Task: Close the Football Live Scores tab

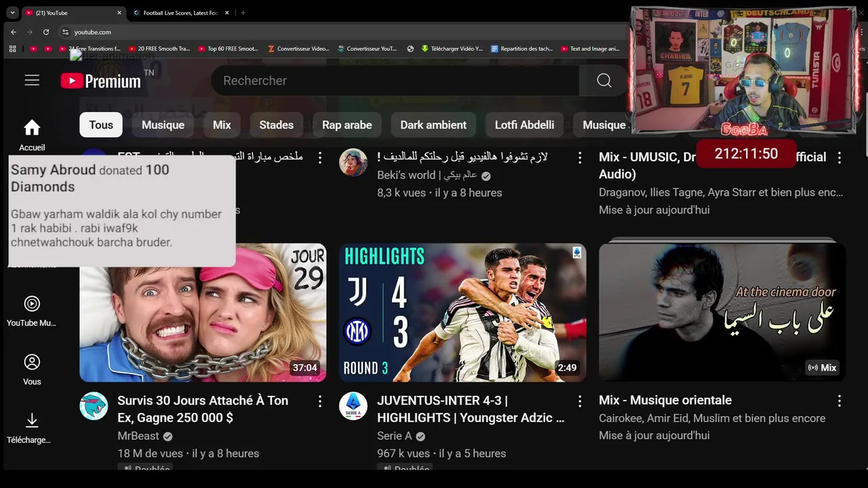Action: pyautogui.click(x=227, y=13)
